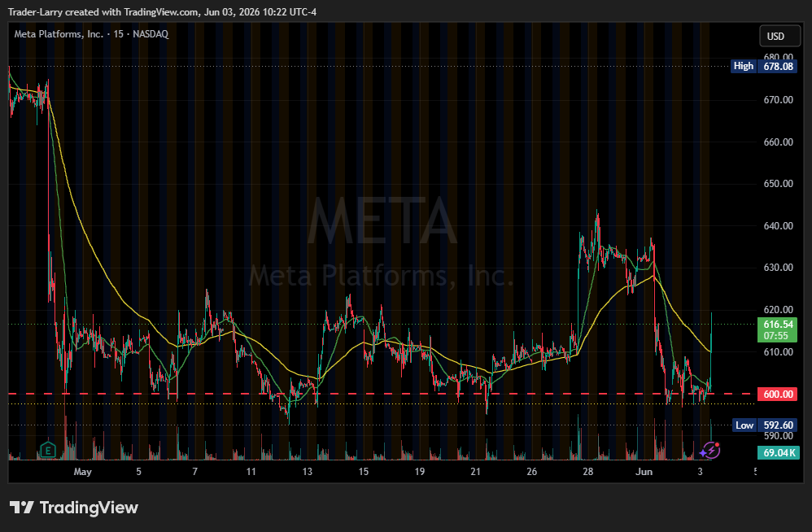
Task: Click the earnings E icon on chart
Action: point(48,450)
